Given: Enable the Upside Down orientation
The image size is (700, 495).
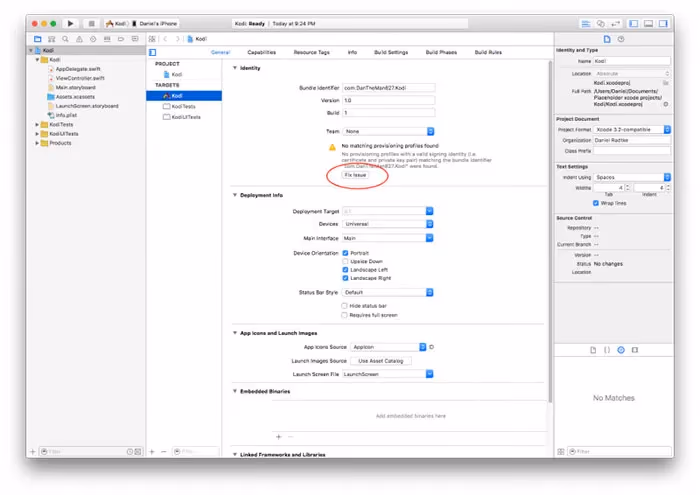Looking at the screenshot, I should click(345, 261).
